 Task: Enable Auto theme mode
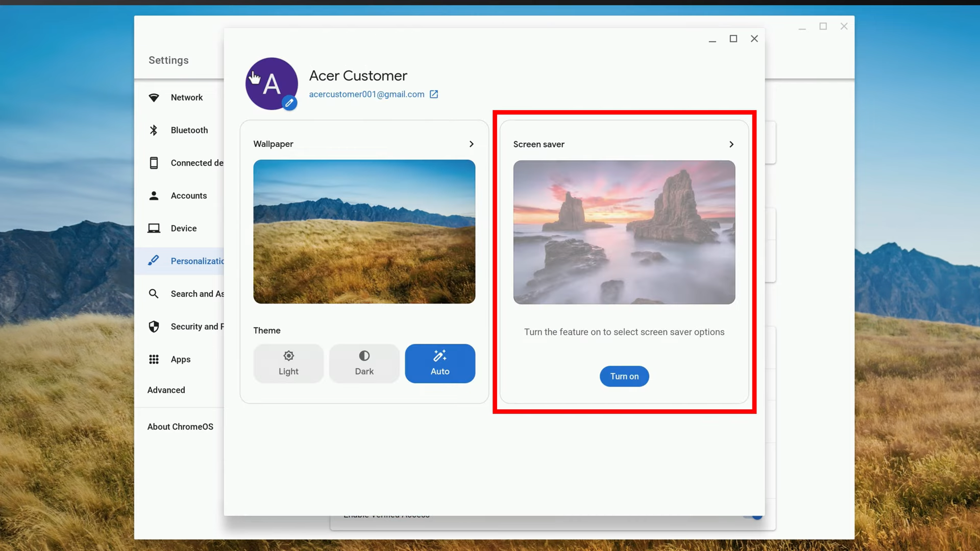[x=440, y=363]
